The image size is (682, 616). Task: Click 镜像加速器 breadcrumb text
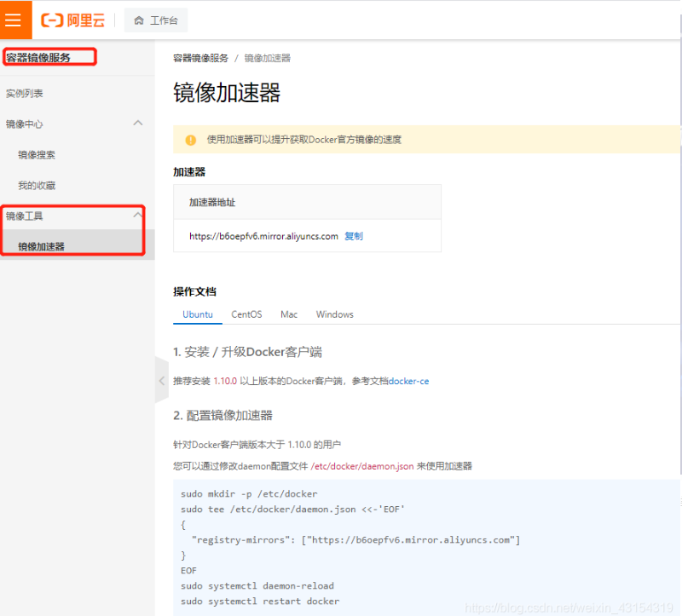point(268,58)
